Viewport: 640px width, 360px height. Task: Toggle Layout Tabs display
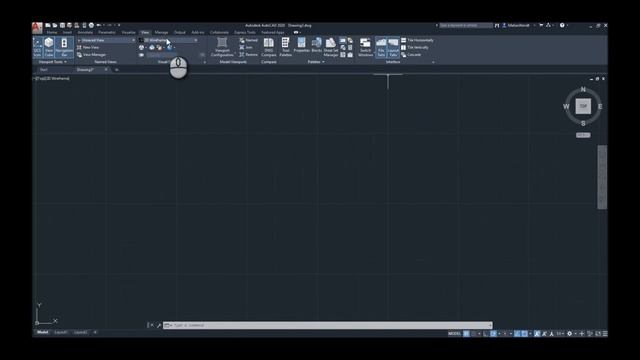pyautogui.click(x=393, y=47)
